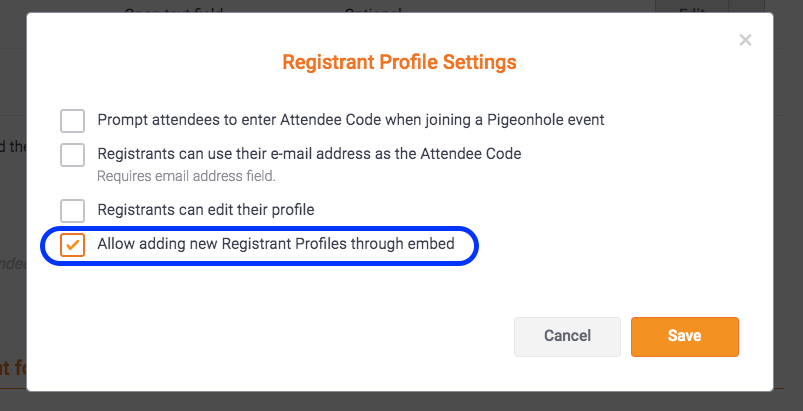
Task: Click the 'Optional' text behind the dialog
Action: 372,8
